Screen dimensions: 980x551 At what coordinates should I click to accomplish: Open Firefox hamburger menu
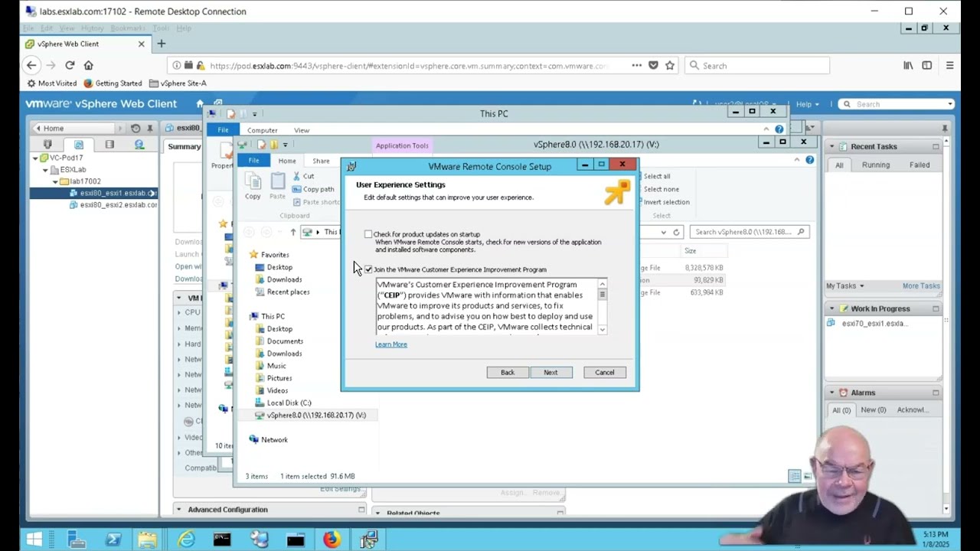950,66
